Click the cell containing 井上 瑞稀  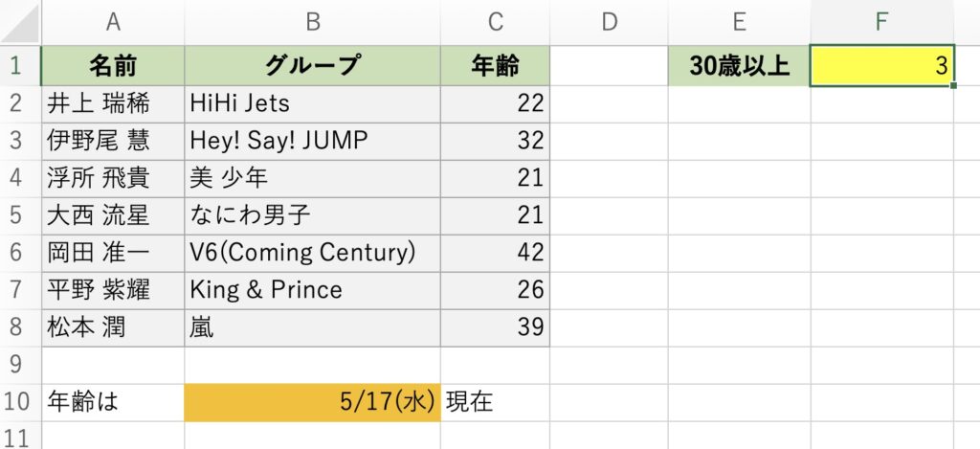pos(113,103)
